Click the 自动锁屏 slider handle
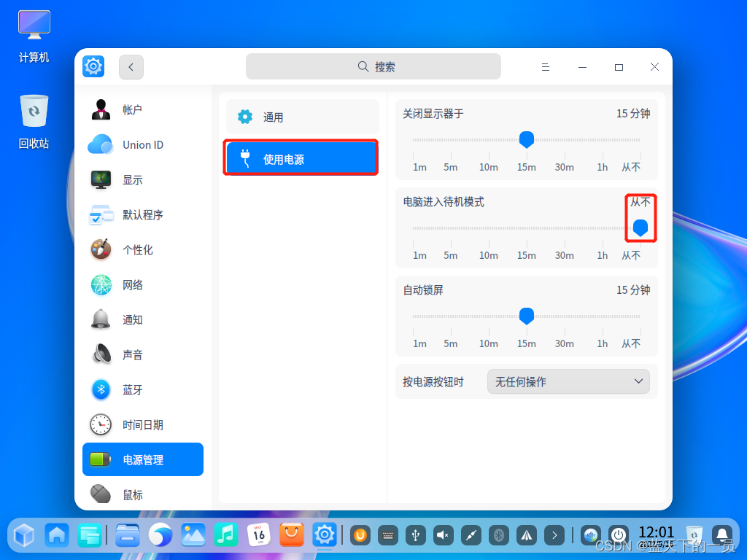Screen dimensions: 747x560 click(x=527, y=316)
